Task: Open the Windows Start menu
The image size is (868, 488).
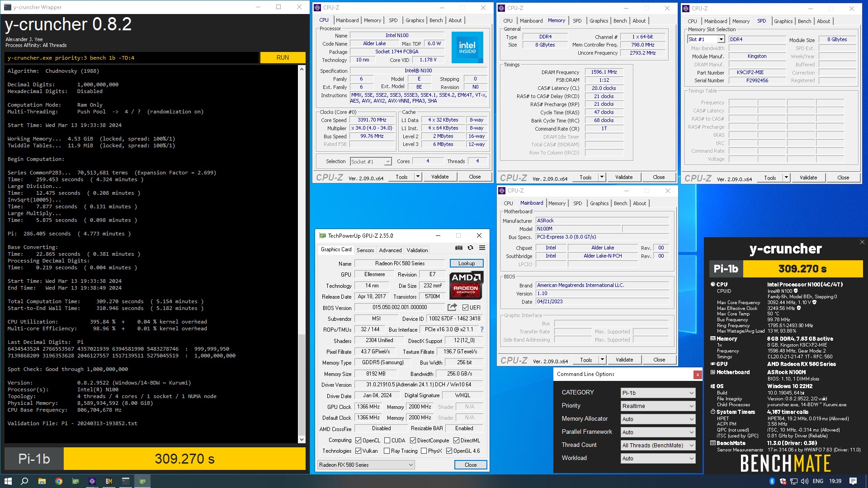Action: pos(8,481)
